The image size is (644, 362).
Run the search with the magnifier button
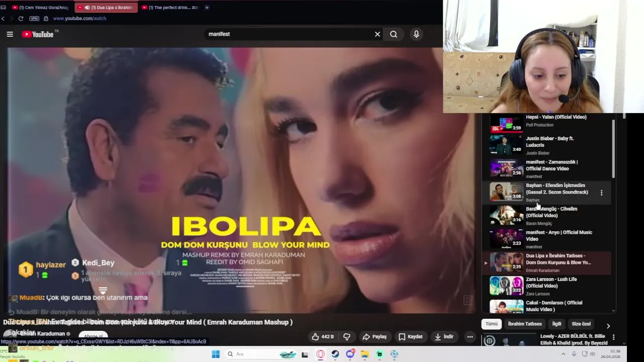pos(393,34)
